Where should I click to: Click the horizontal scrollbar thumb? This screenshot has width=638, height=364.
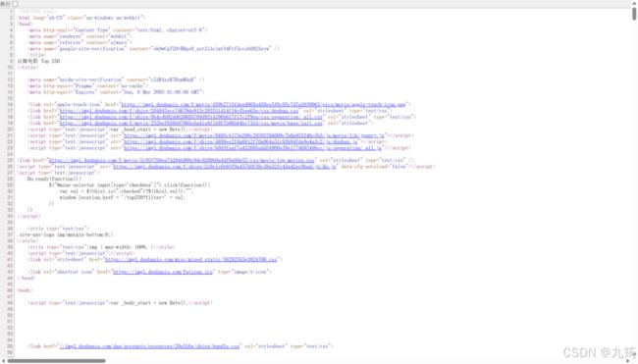click(x=57, y=361)
